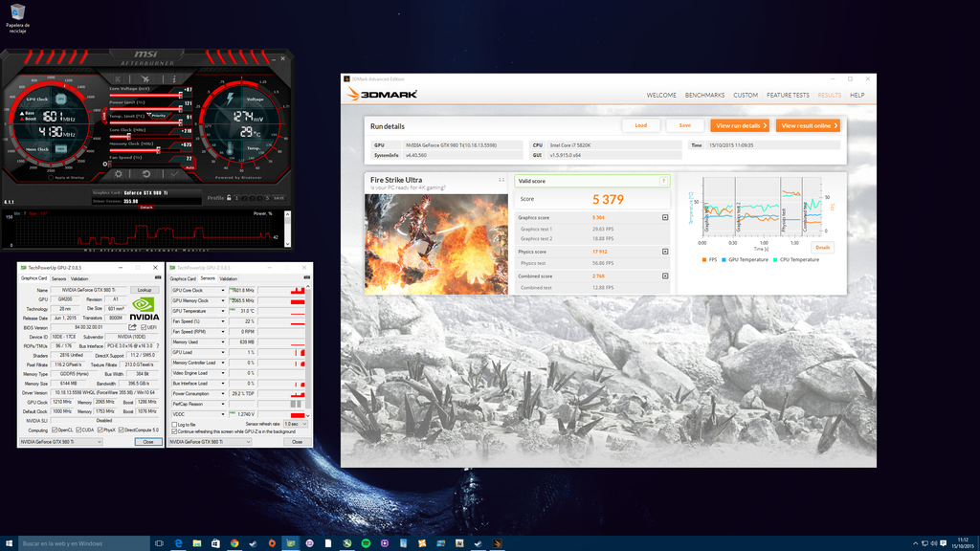Toggle voltage/power Link button in Afterburner
Screen dimensions: 980x551
[104, 116]
